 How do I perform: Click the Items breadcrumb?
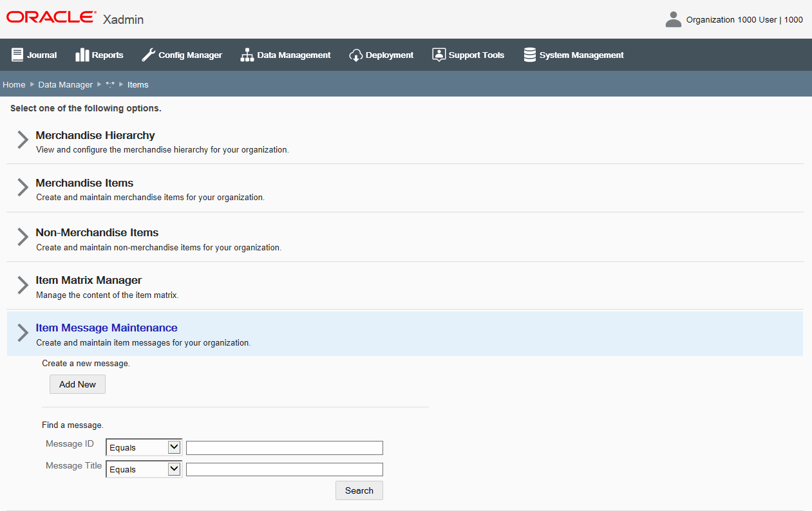tap(138, 84)
